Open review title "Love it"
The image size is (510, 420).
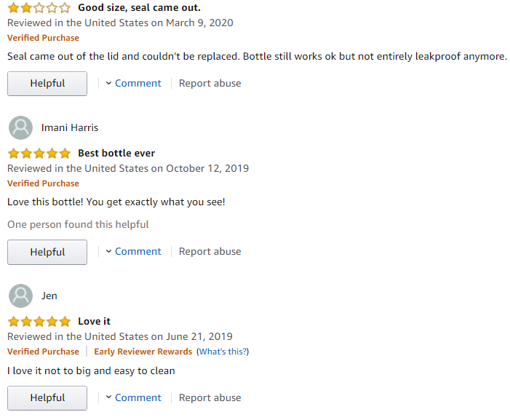94,322
